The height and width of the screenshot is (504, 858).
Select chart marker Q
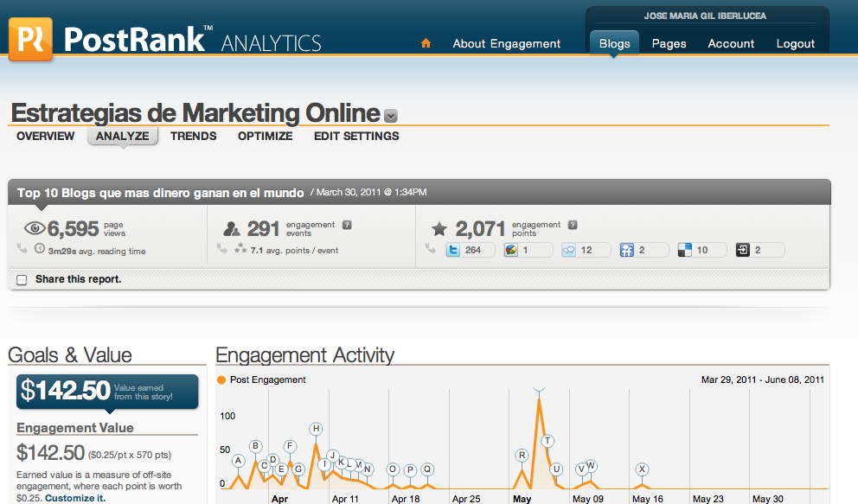427,469
